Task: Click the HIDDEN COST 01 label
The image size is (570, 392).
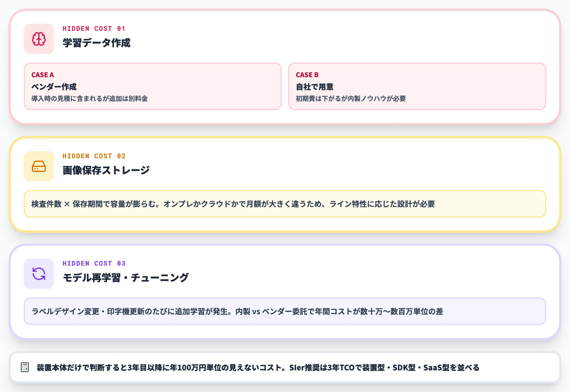Action: (94, 29)
